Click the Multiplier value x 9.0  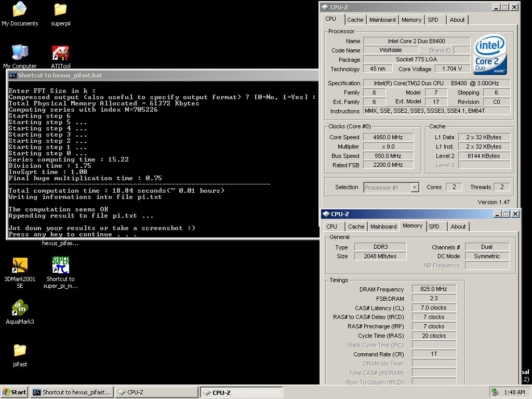[x=388, y=147]
